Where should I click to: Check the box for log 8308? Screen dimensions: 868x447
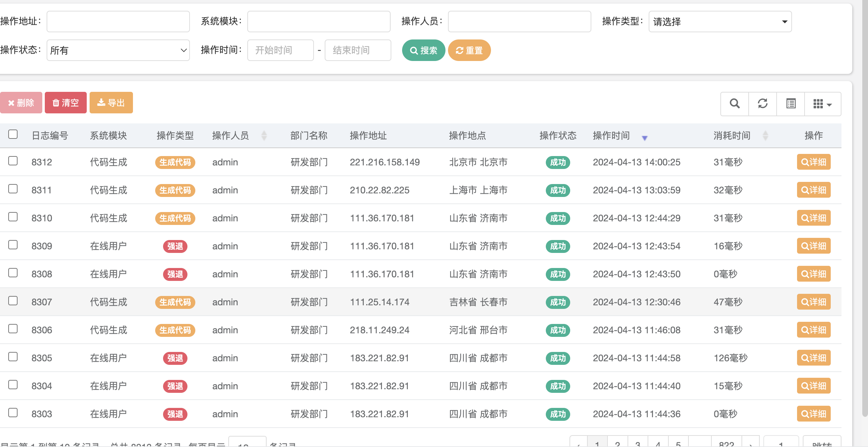point(13,273)
